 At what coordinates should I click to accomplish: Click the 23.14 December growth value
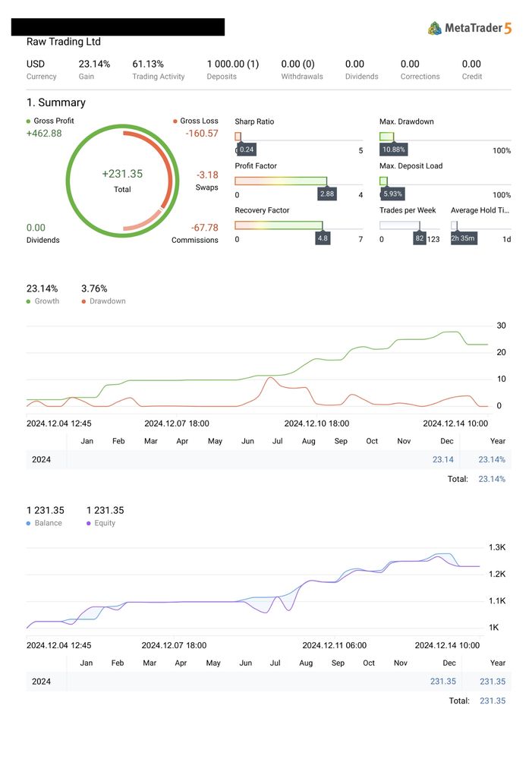pos(442,459)
